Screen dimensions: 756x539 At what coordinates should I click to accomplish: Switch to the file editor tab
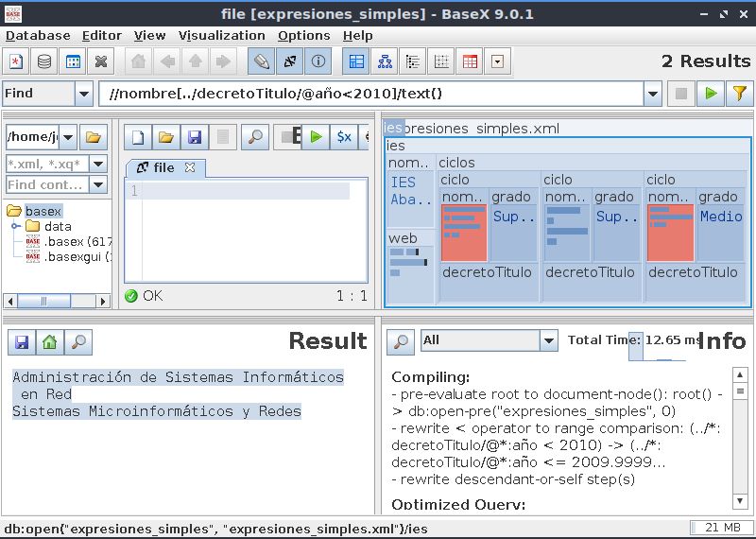click(164, 167)
